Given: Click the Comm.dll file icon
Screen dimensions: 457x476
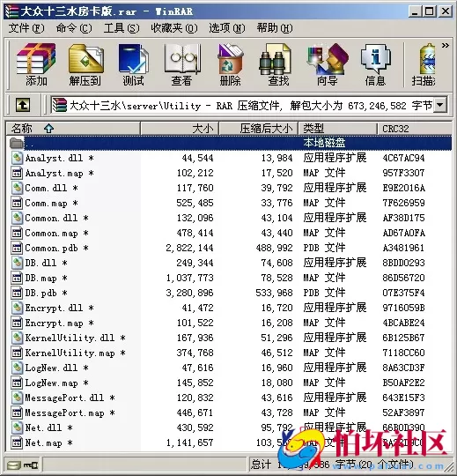Looking at the screenshot, I should point(17,188).
